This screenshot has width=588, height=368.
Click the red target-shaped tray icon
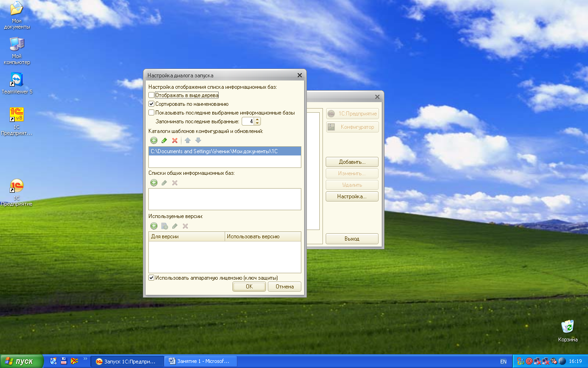coord(529,361)
